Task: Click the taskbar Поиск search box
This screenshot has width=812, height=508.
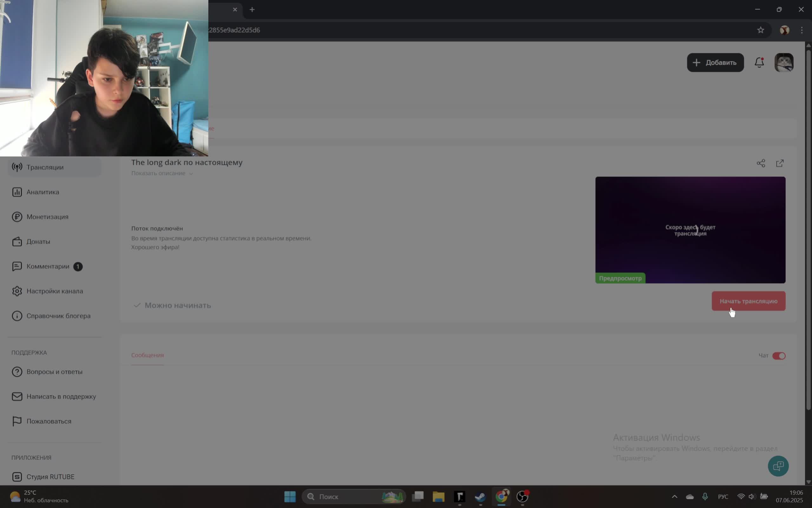Action: (x=354, y=497)
